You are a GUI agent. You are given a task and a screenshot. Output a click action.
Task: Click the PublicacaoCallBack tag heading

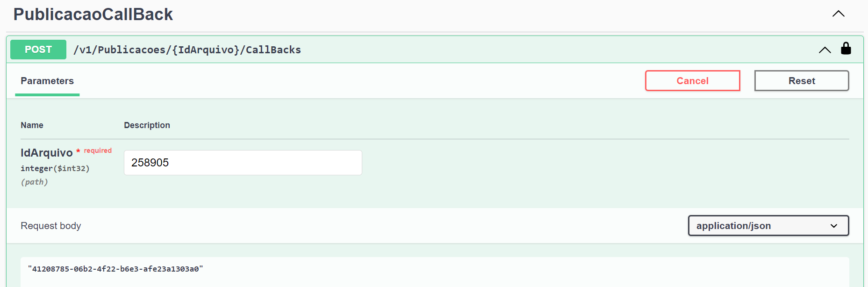(x=93, y=14)
